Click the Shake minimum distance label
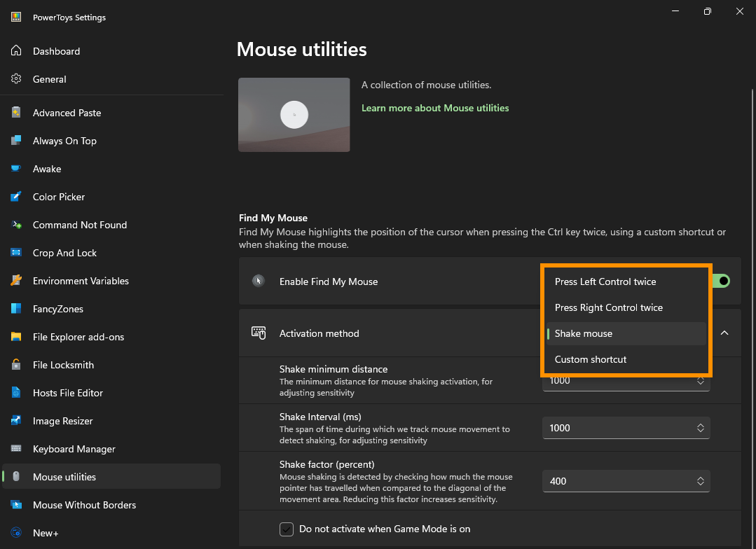 (x=334, y=369)
